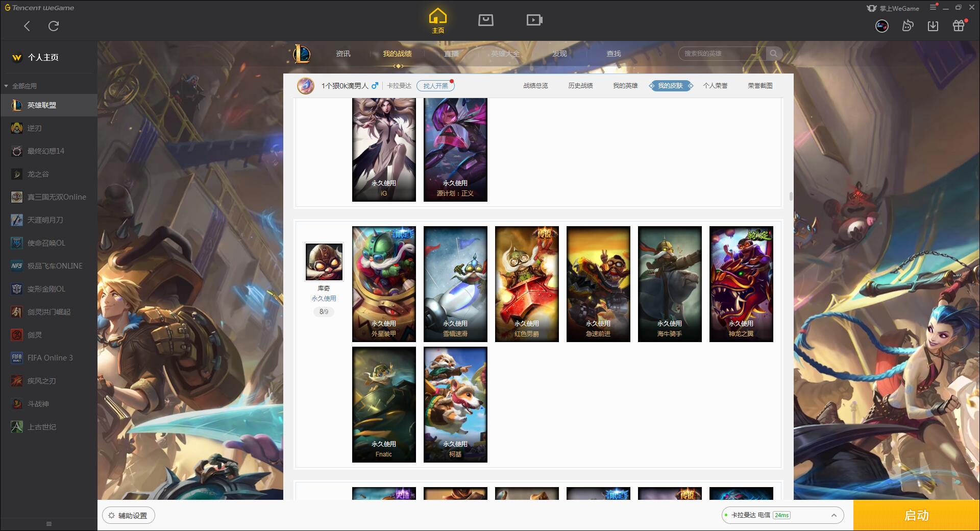Open the video/live icon in top bar
Image resolution: width=980 pixels, height=531 pixels.
(x=534, y=20)
